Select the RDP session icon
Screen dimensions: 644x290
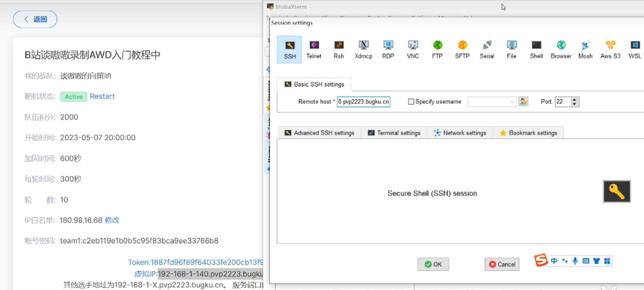tap(388, 49)
